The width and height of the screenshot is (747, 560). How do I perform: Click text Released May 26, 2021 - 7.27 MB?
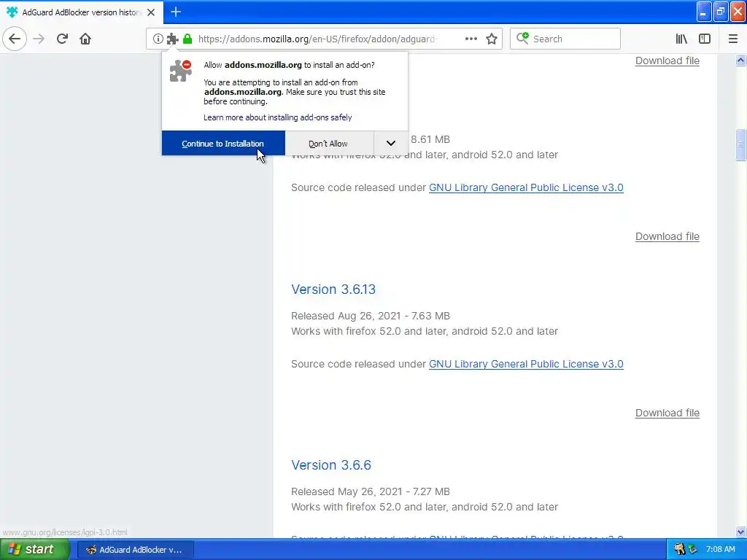click(370, 491)
